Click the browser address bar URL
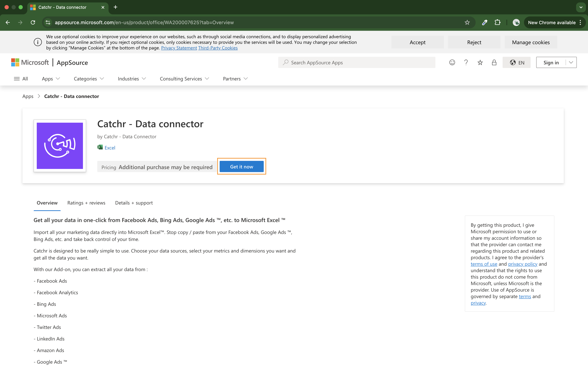The height and width of the screenshot is (368, 588). (x=144, y=22)
